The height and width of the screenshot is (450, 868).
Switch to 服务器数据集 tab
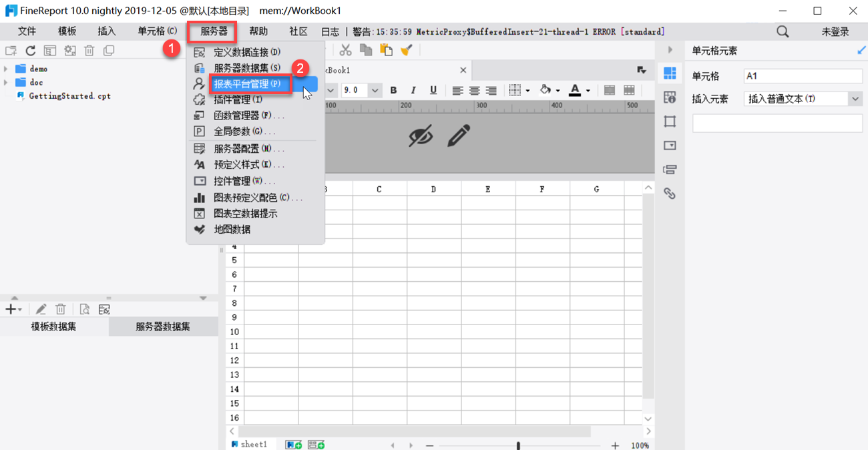tap(163, 326)
